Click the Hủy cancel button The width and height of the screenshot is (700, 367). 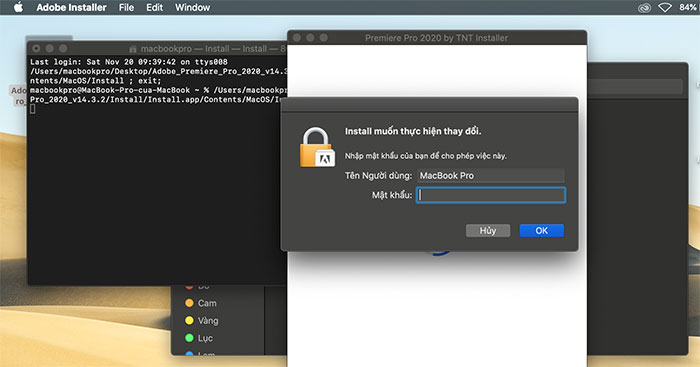click(488, 230)
